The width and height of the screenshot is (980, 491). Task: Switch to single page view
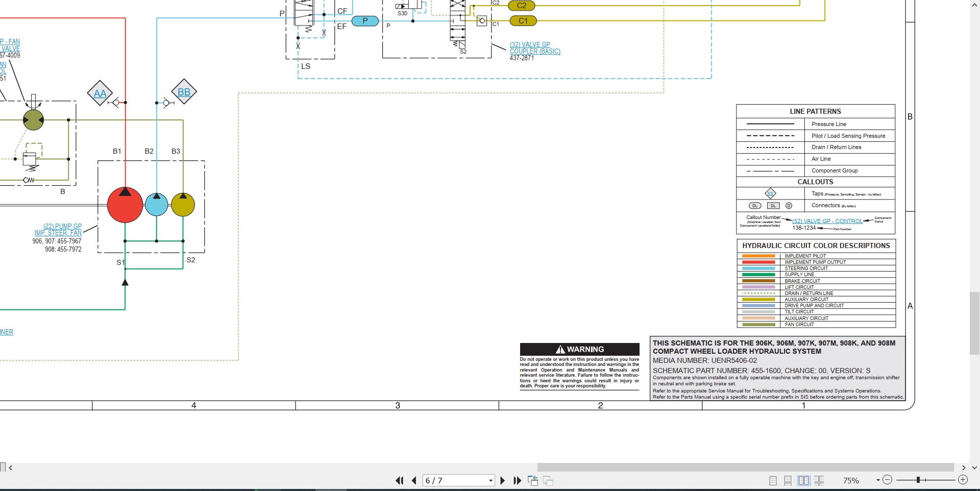(773, 481)
